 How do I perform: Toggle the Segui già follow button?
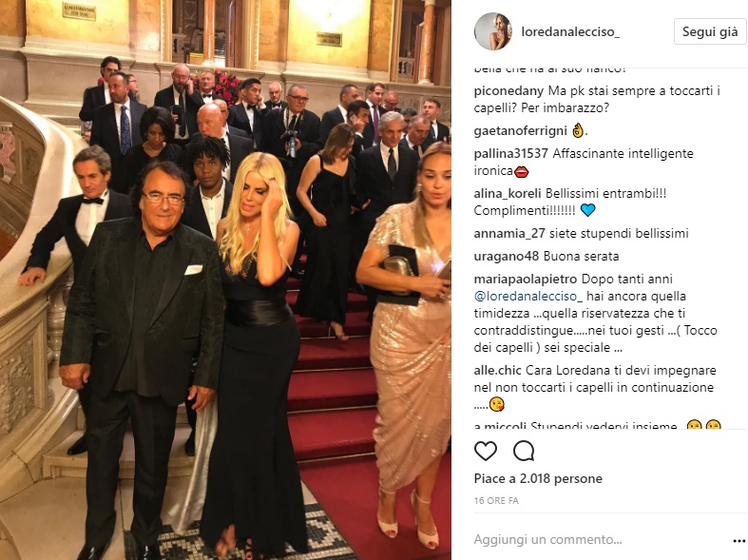pos(710,32)
